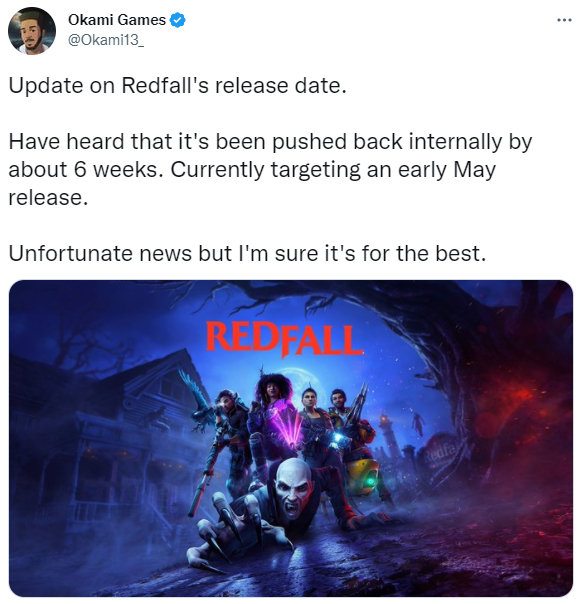The width and height of the screenshot is (584, 604).
Task: Click "Unfortunate news but I'm sure" line
Action: click(247, 253)
